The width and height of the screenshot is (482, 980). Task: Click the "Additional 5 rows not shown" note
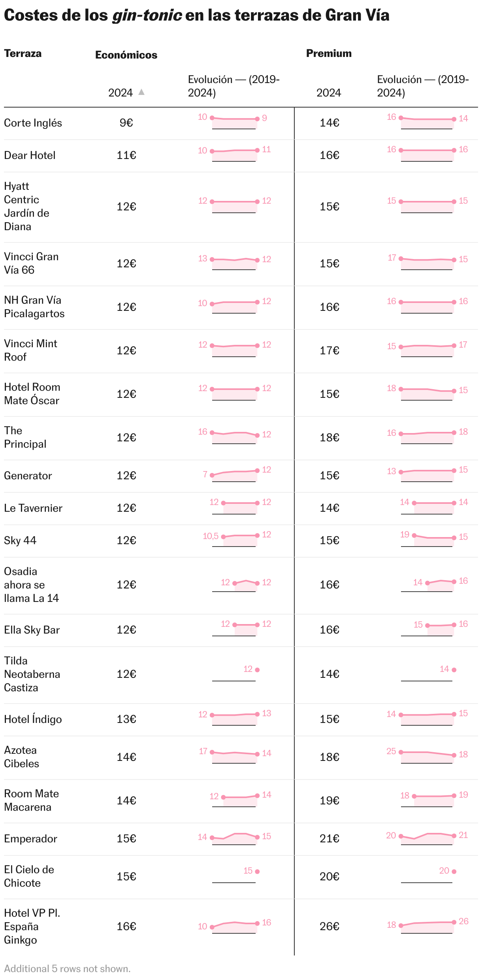(x=67, y=969)
